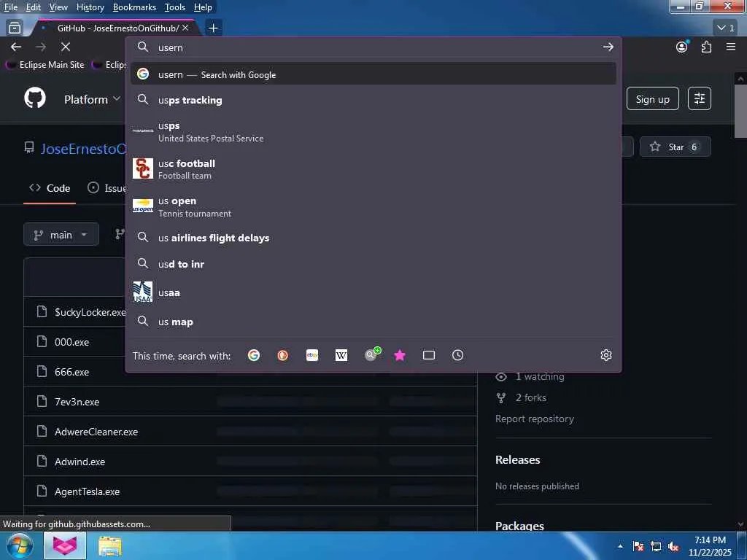Image resolution: width=747 pixels, height=560 pixels.
Task: Search this time with DuckDuckGo icon
Action: pos(282,355)
